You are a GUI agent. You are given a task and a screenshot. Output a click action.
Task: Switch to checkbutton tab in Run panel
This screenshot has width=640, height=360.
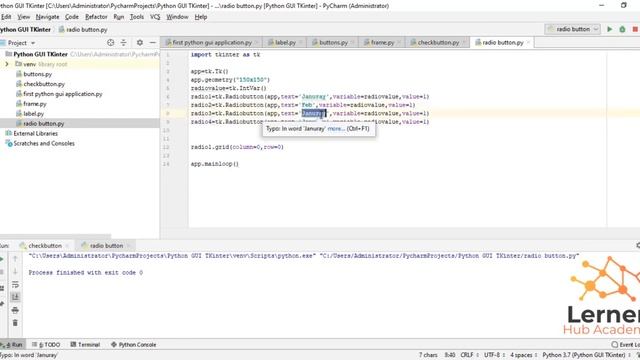point(45,246)
